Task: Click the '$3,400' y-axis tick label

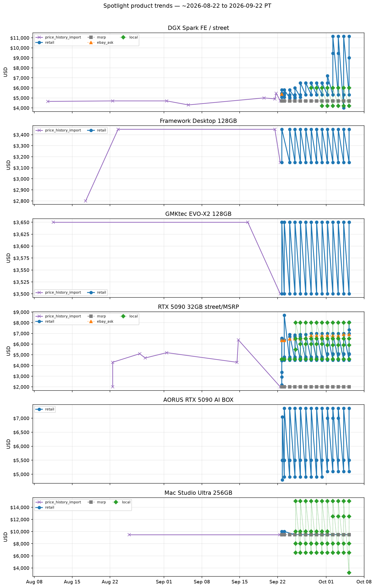Action: (x=21, y=135)
